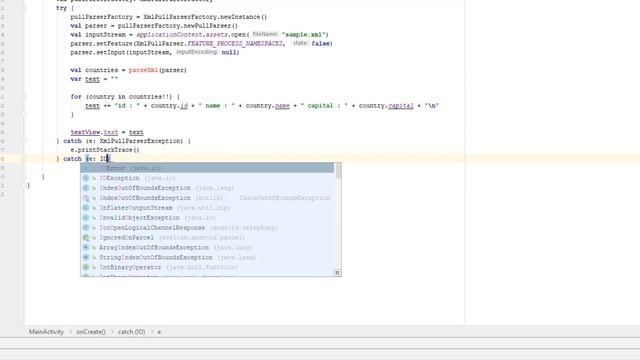
Task: Choose IOException (java.io) from completion list
Action: point(207,178)
